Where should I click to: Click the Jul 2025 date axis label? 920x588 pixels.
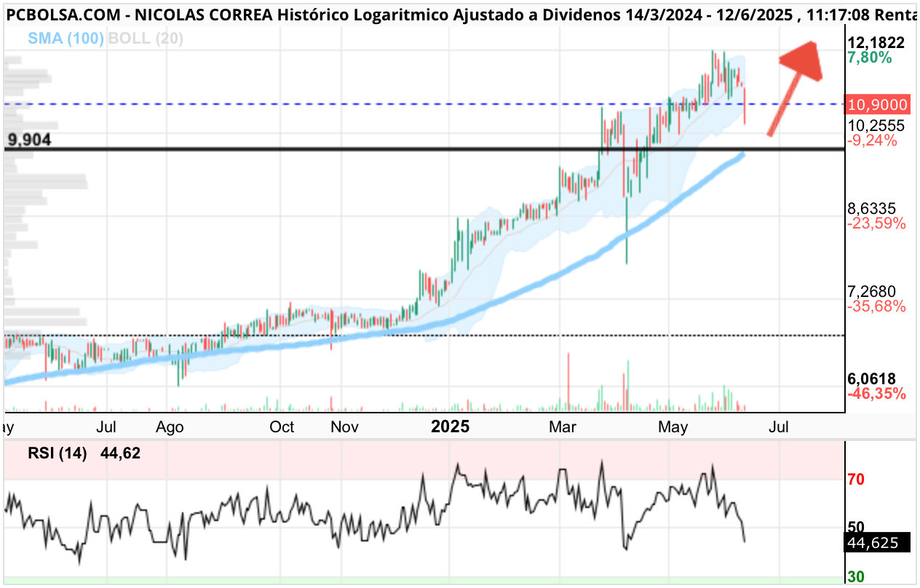(x=779, y=426)
